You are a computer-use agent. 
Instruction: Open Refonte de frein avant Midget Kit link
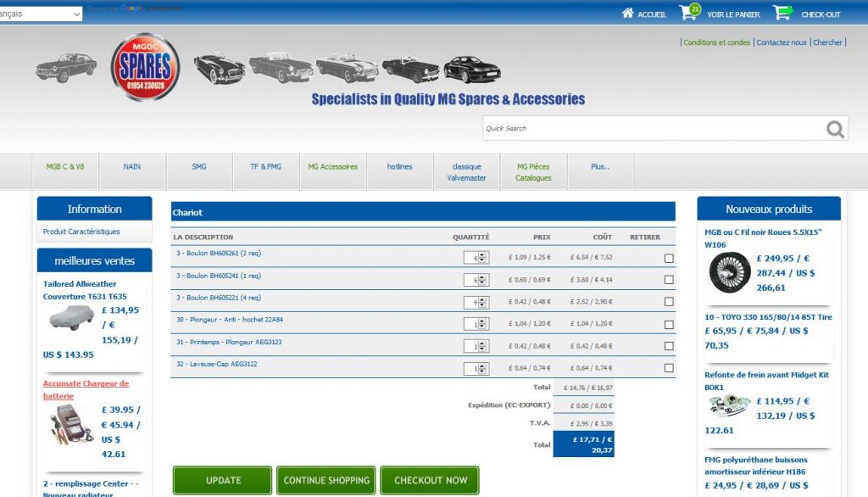[766, 381]
